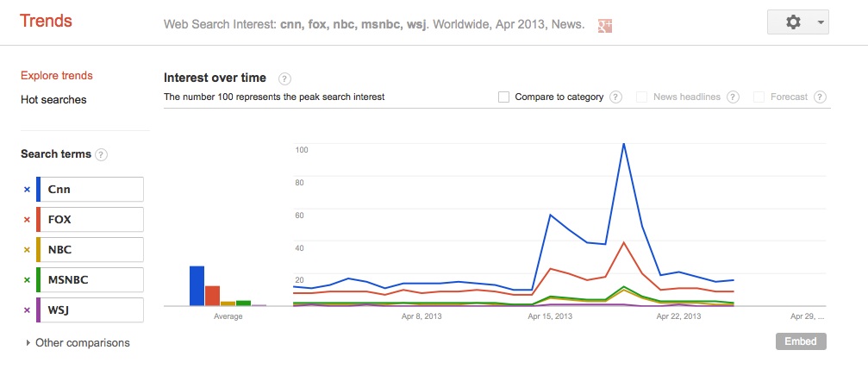Go to Hot searches
The width and height of the screenshot is (868, 369).
53,100
